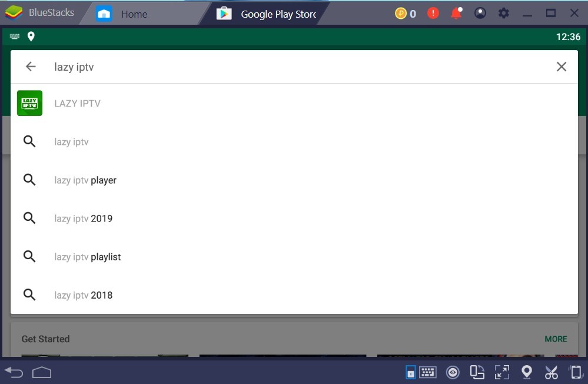Viewport: 588px width, 384px height.
Task: Select the plain 'lazy iptv' suggestion
Action: pos(294,141)
